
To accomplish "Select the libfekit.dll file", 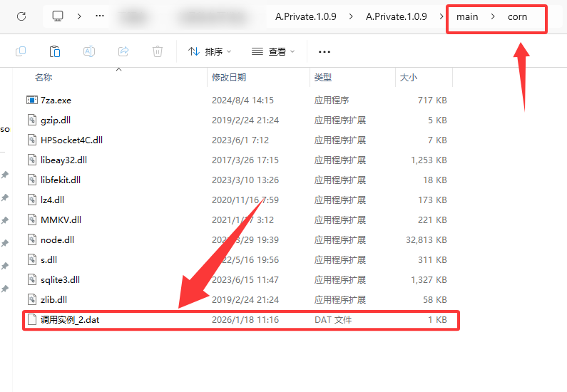I will pyautogui.click(x=61, y=180).
